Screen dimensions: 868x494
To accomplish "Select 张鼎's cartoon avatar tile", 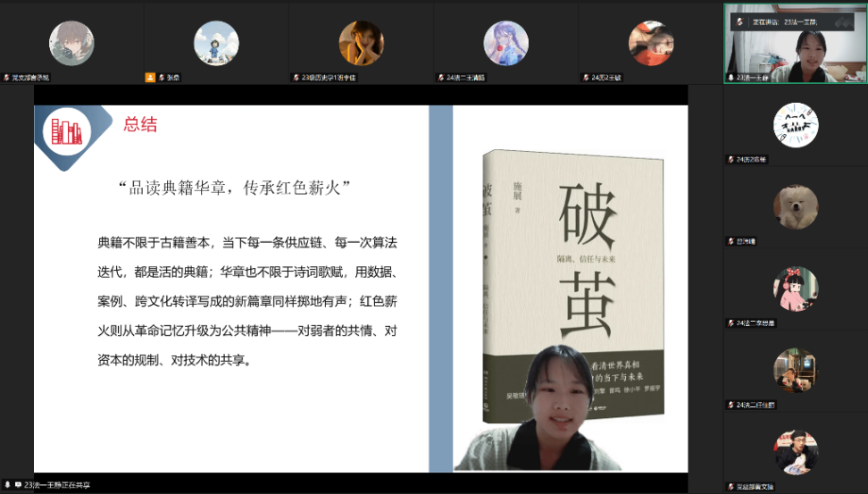I will point(216,42).
